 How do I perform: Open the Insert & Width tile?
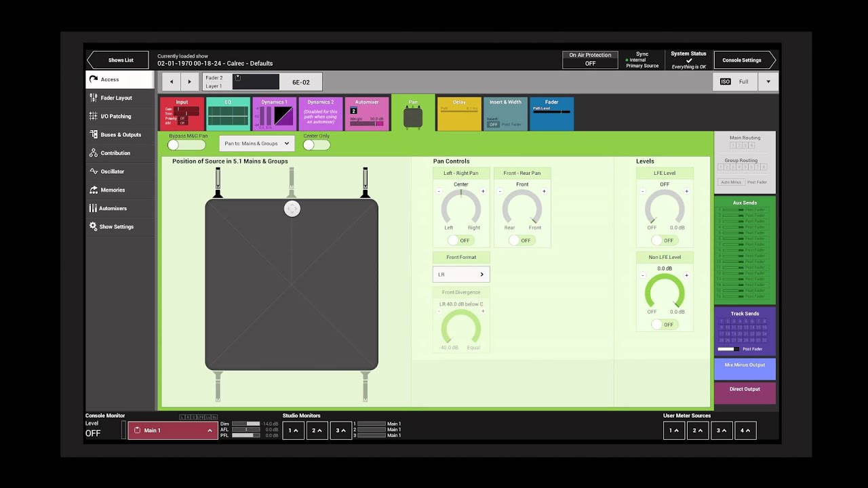505,114
